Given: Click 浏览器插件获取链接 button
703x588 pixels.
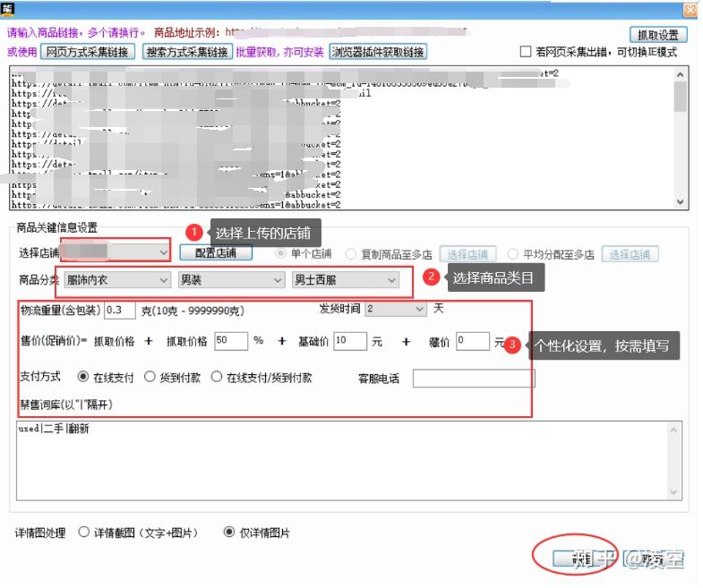Looking at the screenshot, I should point(378,52).
